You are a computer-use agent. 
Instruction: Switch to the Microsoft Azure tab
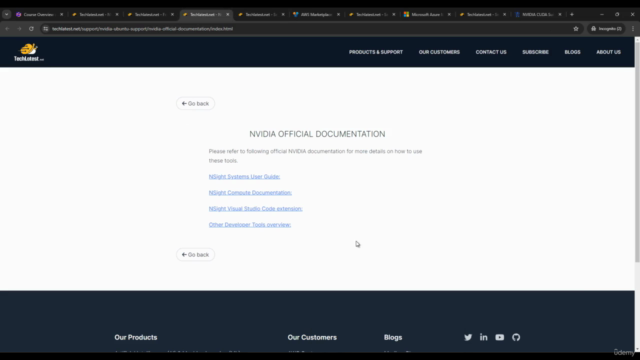[427, 14]
